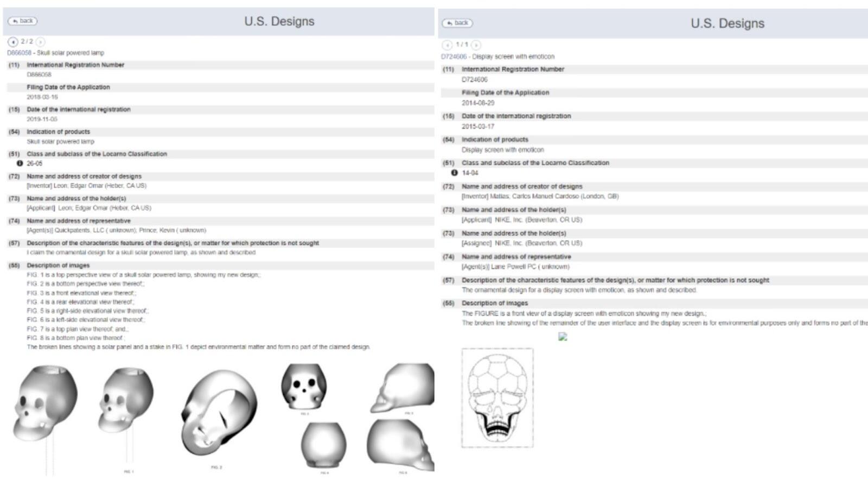Click the broken image icon above skull emoticon
This screenshot has height=488, width=868.
click(563, 337)
